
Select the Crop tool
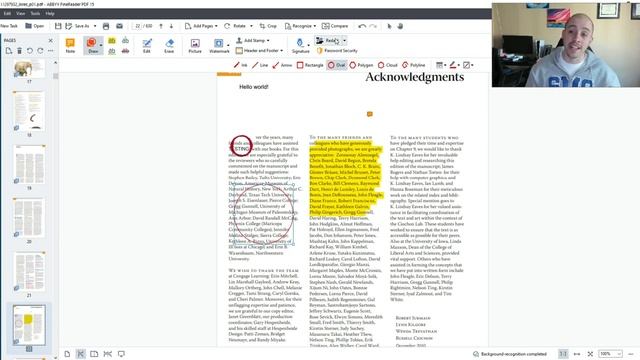pos(268,26)
